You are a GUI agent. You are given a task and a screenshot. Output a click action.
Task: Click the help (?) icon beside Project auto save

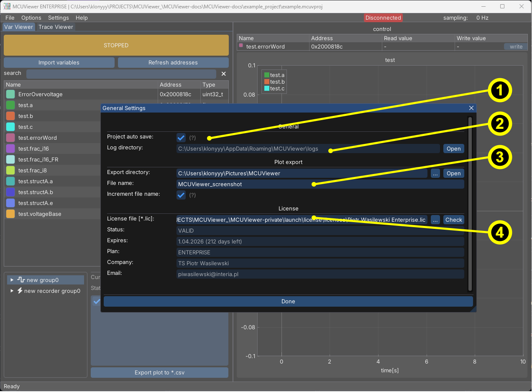pos(192,138)
